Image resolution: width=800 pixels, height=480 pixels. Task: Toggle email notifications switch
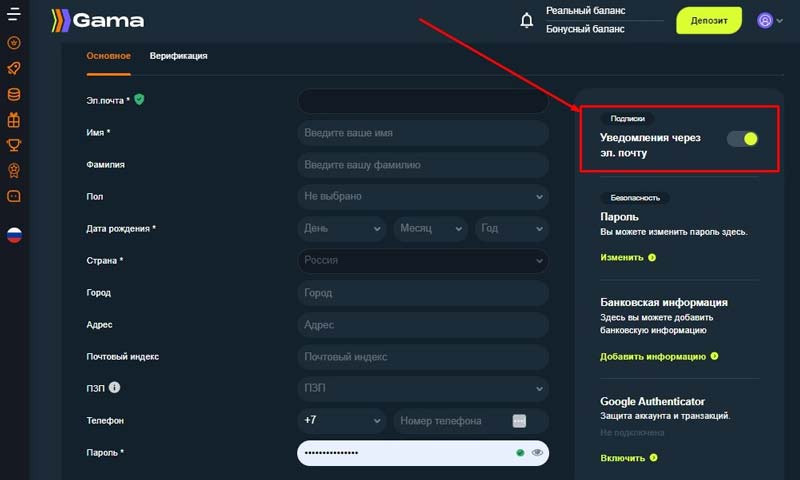(743, 139)
